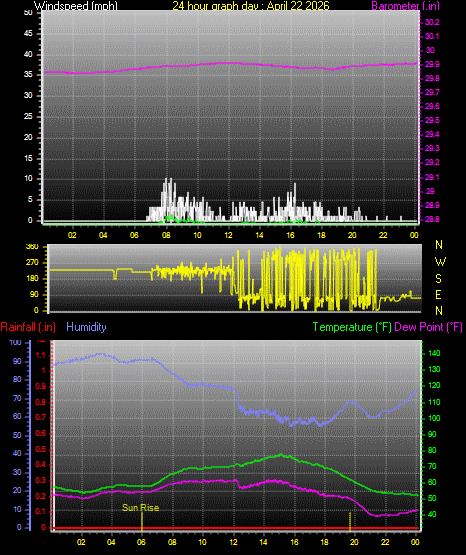The width and height of the screenshot is (466, 555).
Task: Click barometer axis value 29.8
Action: coord(432,78)
